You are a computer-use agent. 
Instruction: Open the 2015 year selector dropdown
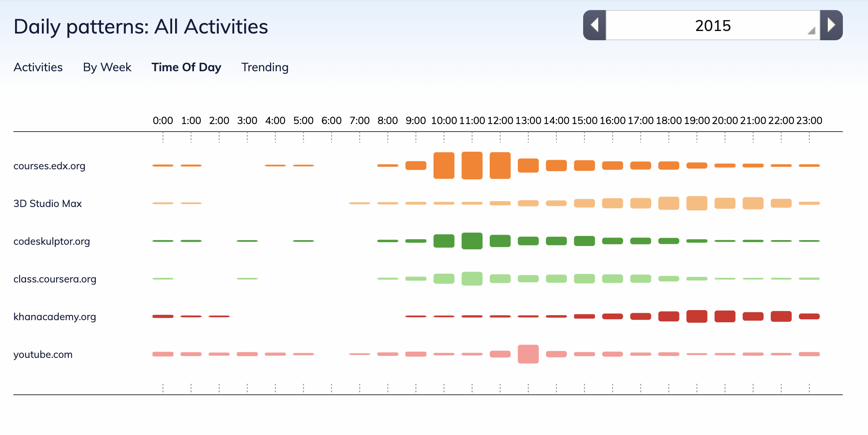(713, 25)
